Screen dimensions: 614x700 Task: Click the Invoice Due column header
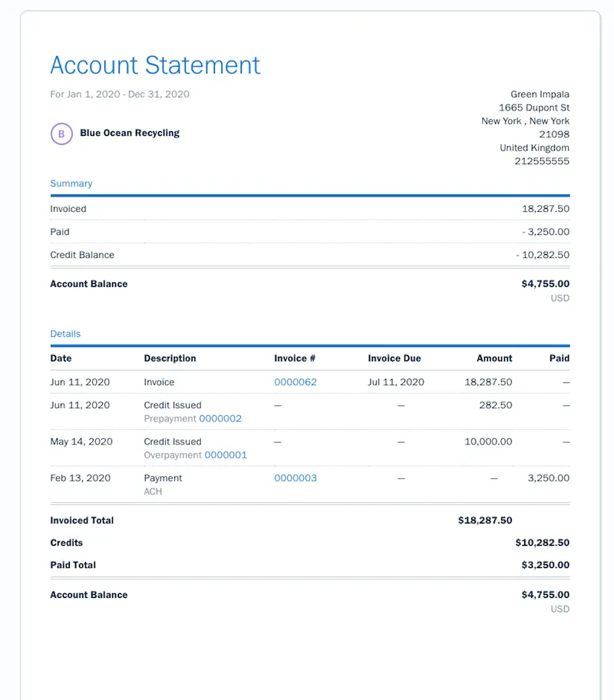click(x=394, y=358)
